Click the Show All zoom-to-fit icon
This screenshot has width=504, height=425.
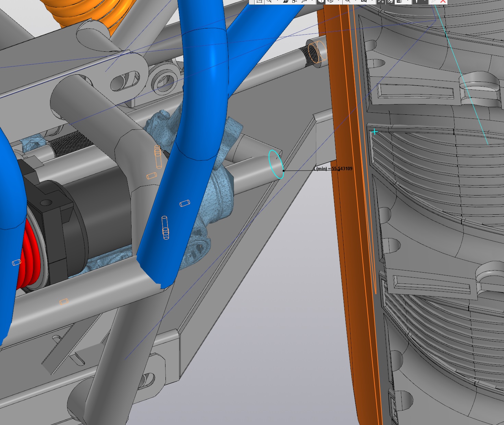point(259,1)
